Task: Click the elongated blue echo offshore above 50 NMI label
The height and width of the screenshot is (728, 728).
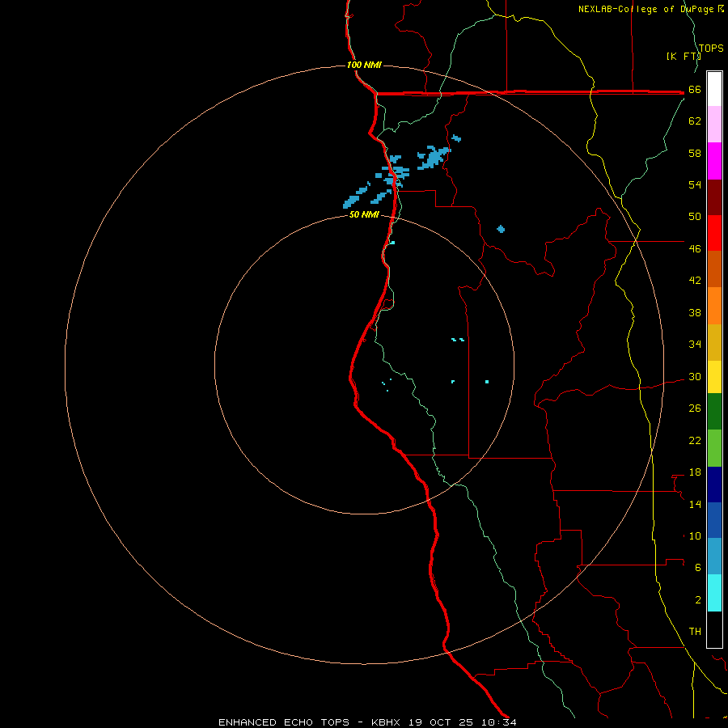Action: [351, 202]
